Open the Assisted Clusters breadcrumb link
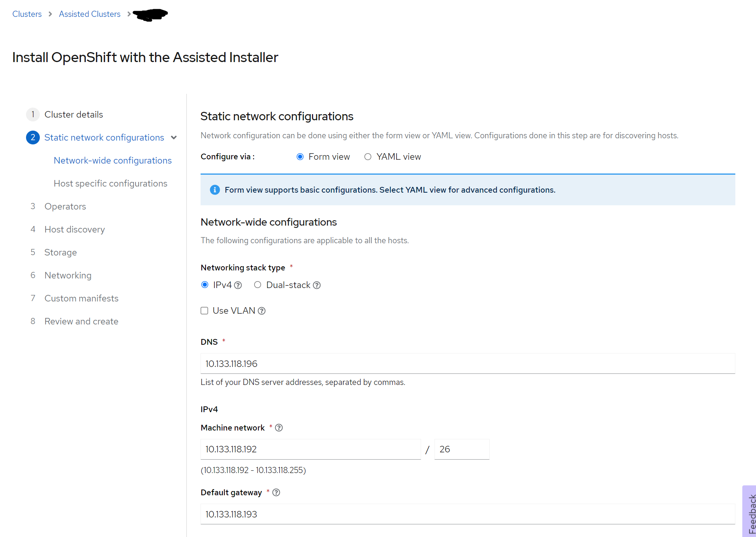Screen dimensions: 756x537 coord(90,14)
